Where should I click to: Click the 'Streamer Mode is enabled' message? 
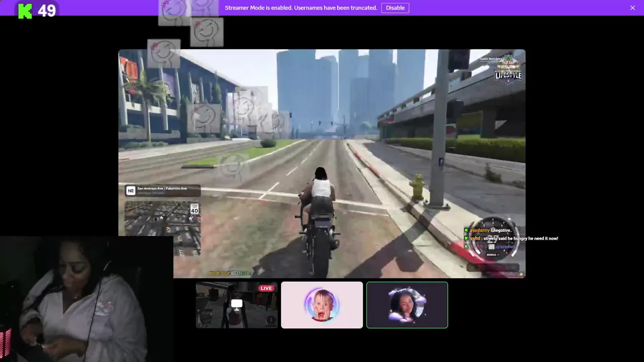301,8
